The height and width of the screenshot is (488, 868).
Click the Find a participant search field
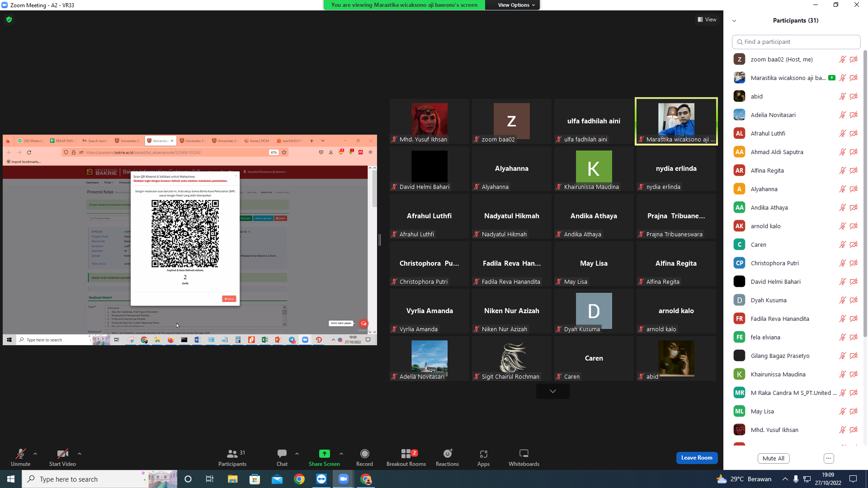[x=796, y=42]
